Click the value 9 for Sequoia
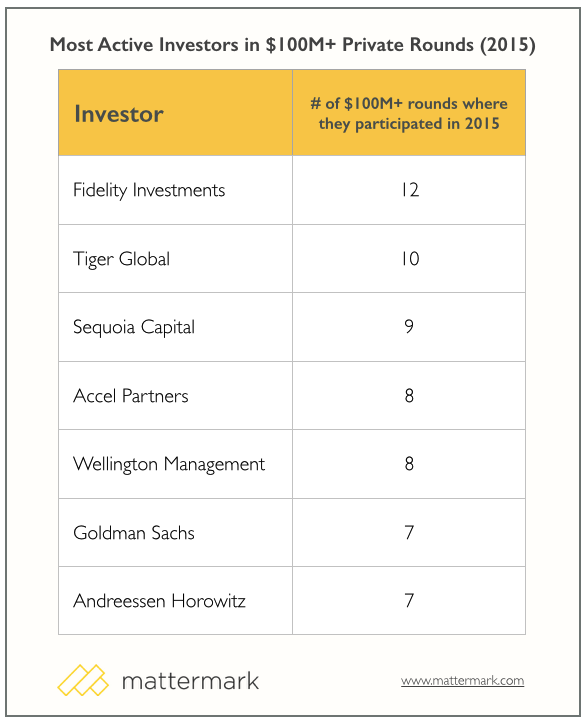This screenshot has width=587, height=724. pyautogui.click(x=409, y=327)
